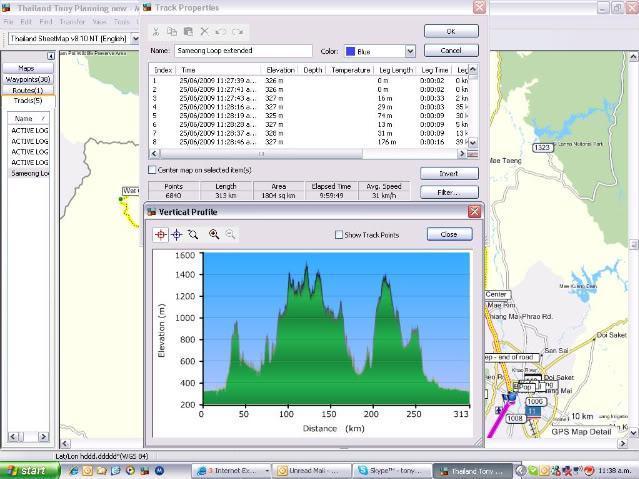Click the red crosshair pointer tool icon
Viewport: 639px width, 479px height.
point(161,234)
